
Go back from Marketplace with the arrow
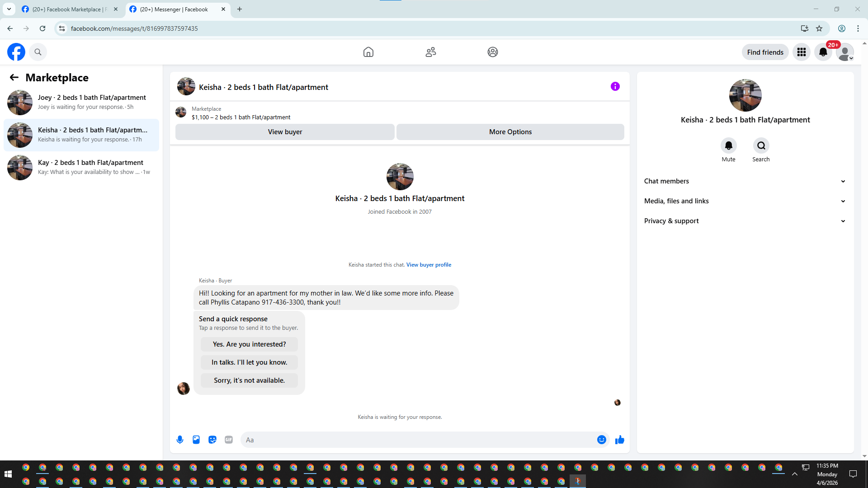click(x=14, y=77)
